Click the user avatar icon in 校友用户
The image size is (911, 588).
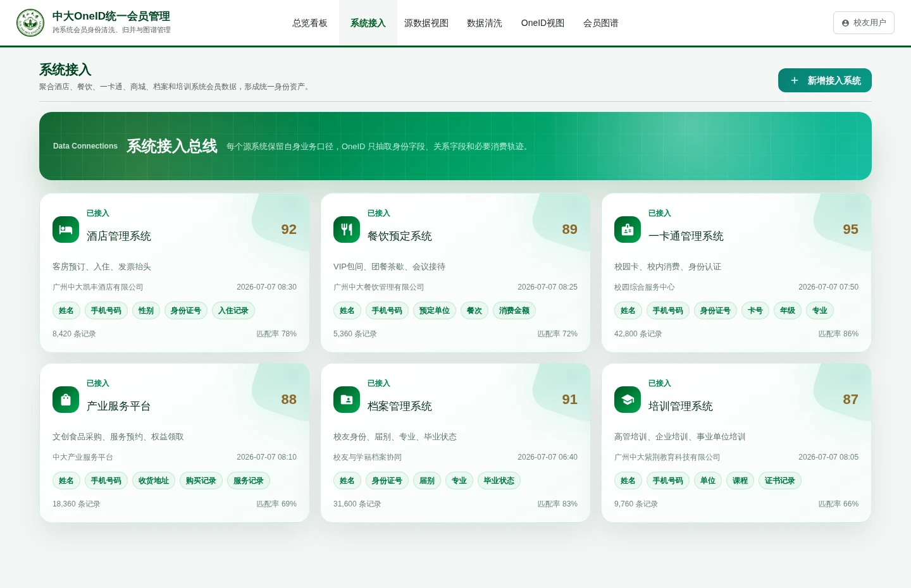(x=845, y=23)
